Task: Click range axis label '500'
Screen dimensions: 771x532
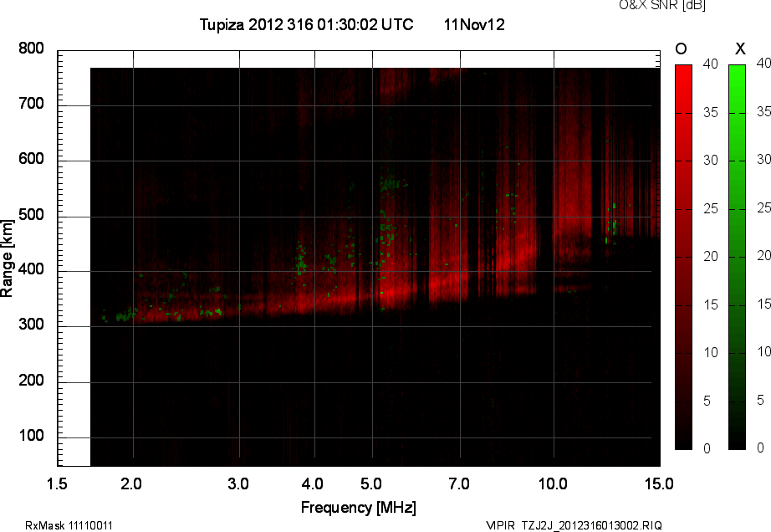Action: (31, 215)
